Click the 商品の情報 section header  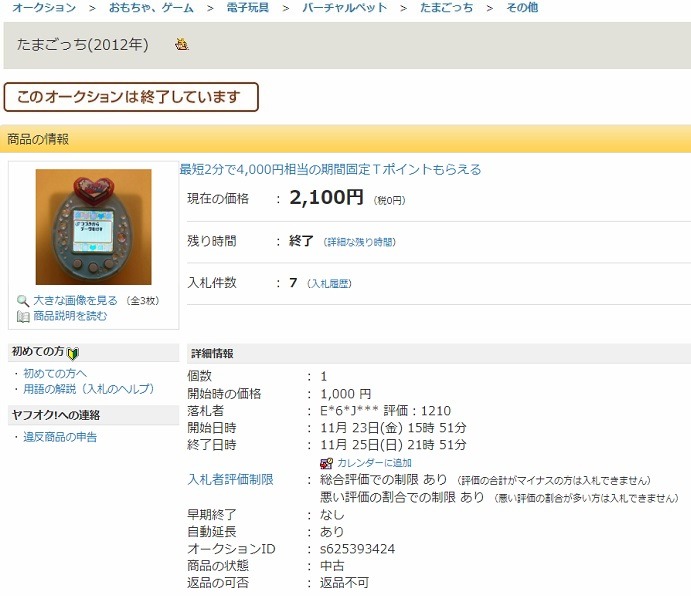tap(346, 139)
